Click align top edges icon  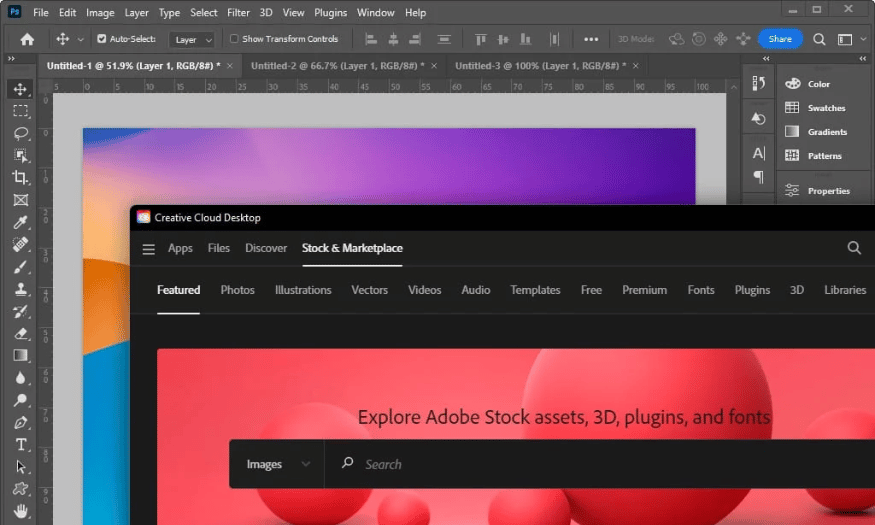(480, 39)
